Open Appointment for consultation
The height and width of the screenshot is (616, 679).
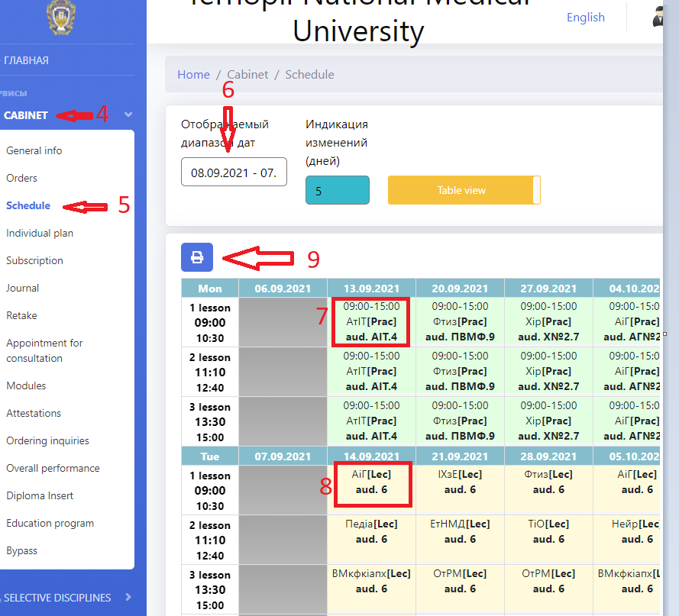[44, 350]
